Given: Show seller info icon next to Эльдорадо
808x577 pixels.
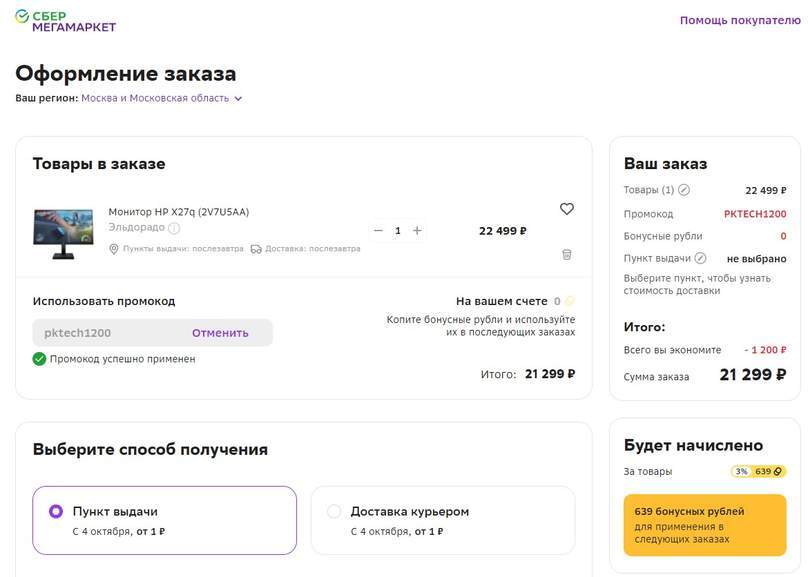Looking at the screenshot, I should pyautogui.click(x=174, y=228).
